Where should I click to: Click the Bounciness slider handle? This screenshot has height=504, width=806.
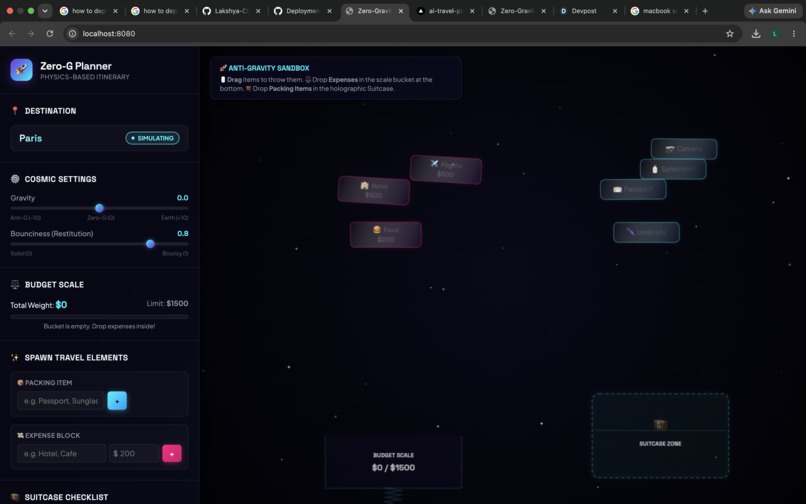coord(150,244)
